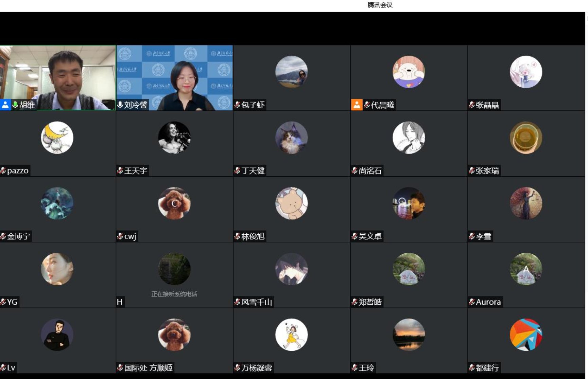The width and height of the screenshot is (588, 379).
Task: Click the cat avatar of 丁天健
Action: point(291,138)
